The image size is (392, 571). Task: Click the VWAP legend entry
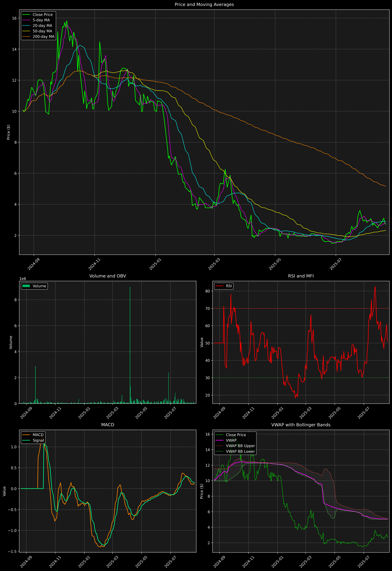[231, 440]
